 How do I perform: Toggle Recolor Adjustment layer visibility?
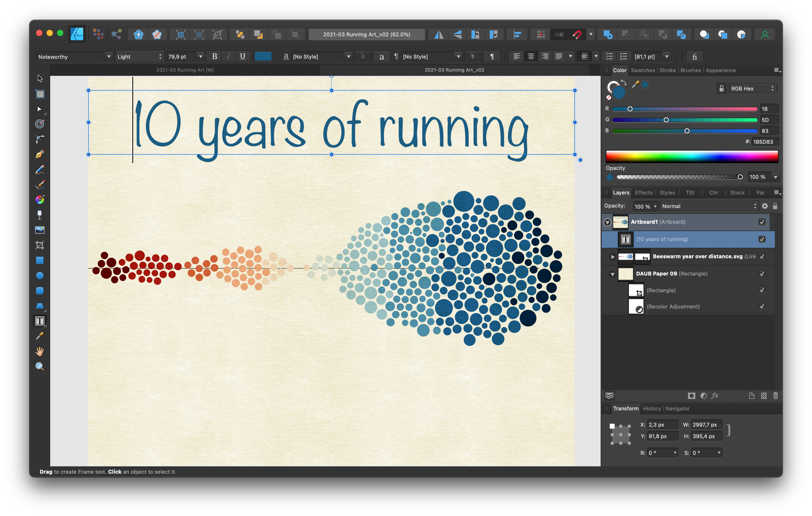click(x=762, y=306)
